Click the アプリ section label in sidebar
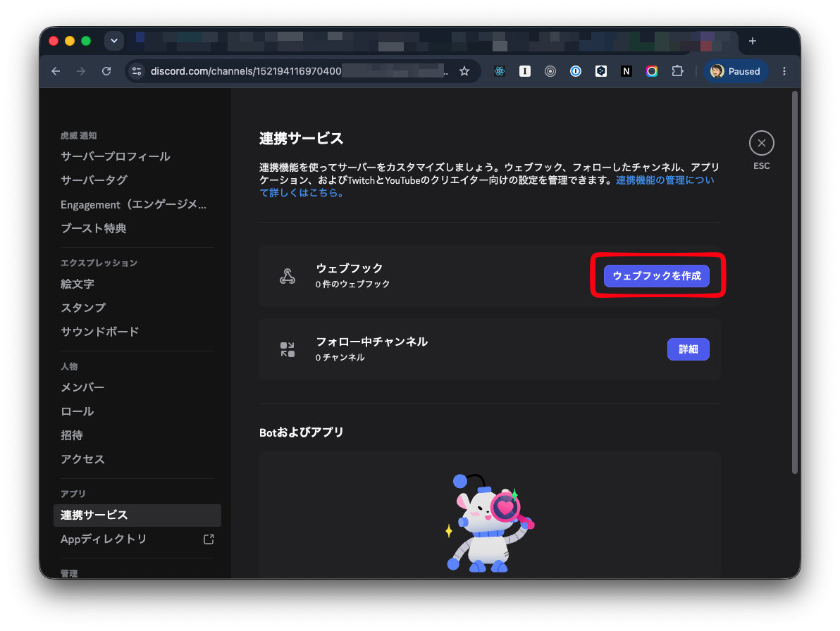The width and height of the screenshot is (840, 631). pos(73,494)
